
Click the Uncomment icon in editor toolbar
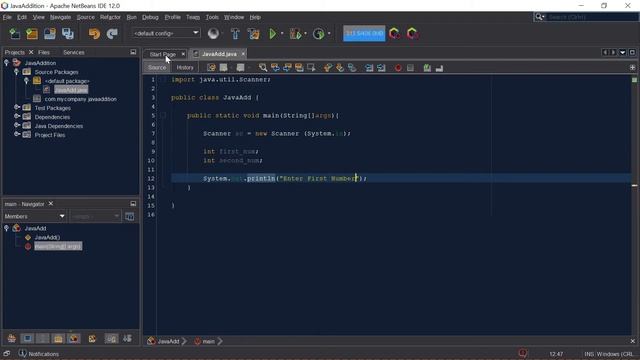click(439, 68)
